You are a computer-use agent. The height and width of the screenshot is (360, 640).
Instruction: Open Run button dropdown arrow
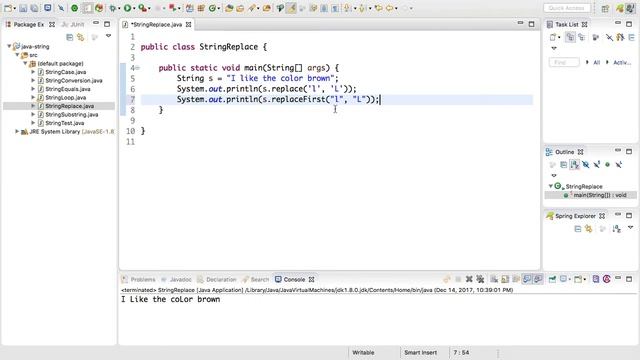pyautogui.click(x=134, y=8)
